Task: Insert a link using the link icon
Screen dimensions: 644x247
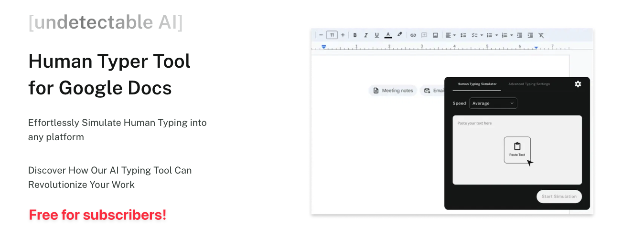Action: point(413,35)
